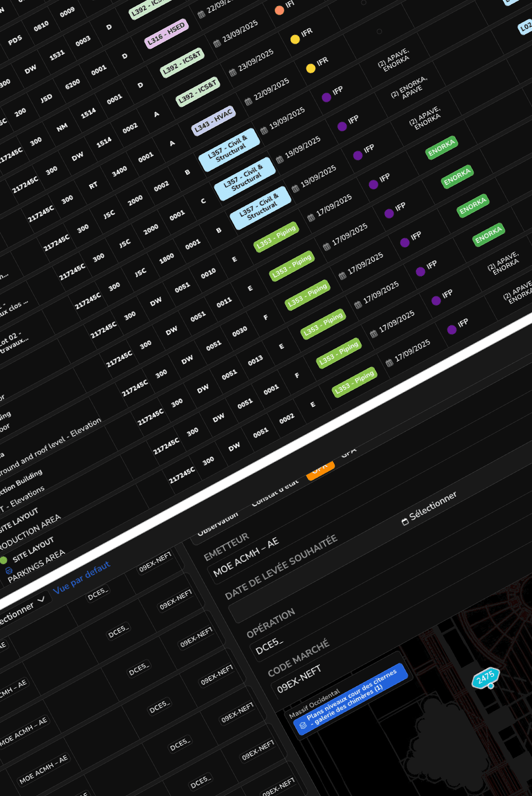Screen dimensions: 532x796
Task: Click the "0810" cell
Action: 41,26
